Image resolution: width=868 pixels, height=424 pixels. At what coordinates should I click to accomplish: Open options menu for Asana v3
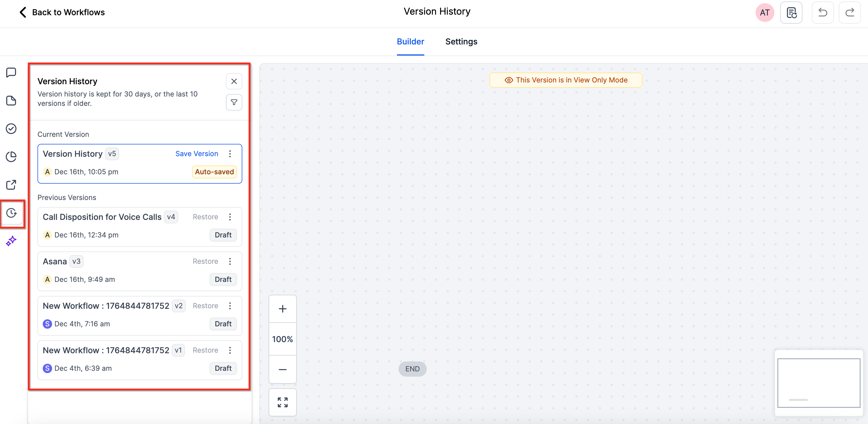coord(230,261)
